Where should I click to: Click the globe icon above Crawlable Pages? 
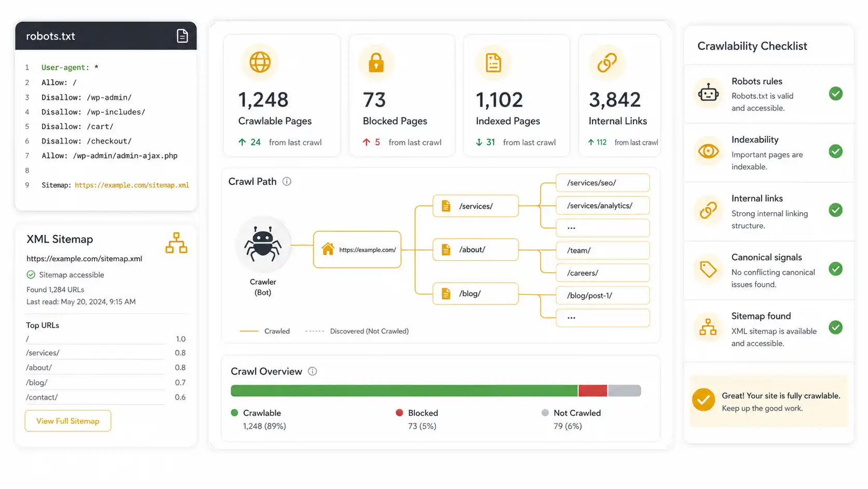[x=260, y=62]
